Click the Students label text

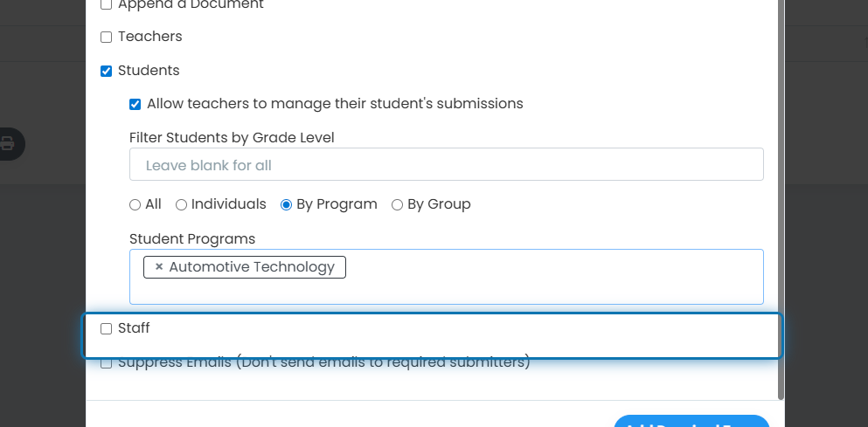(x=149, y=71)
